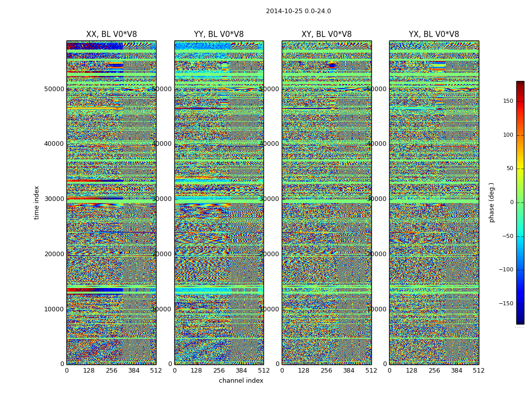Click inside the YY phase waterfall panel

pos(219,202)
